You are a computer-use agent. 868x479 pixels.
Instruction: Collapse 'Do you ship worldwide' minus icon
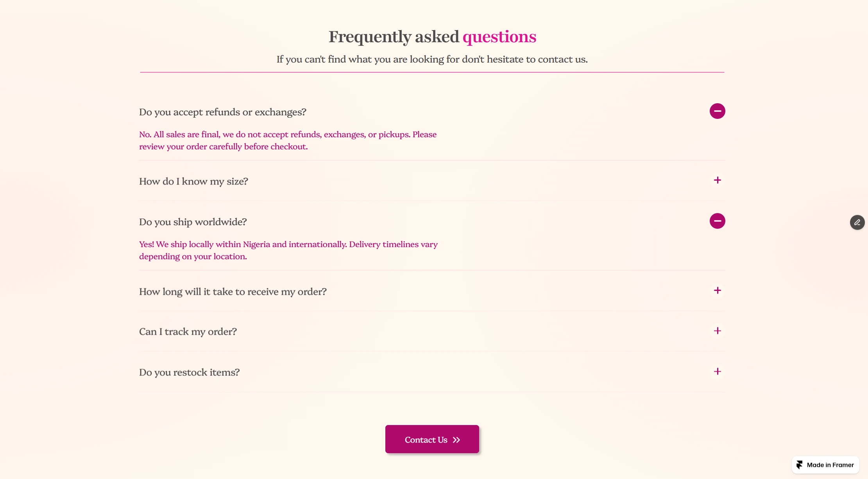(x=718, y=221)
